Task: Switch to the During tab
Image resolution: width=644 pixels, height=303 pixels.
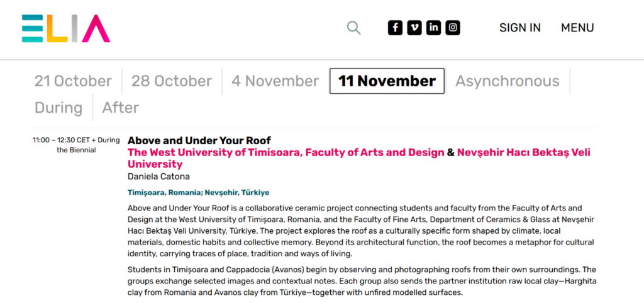Action: tap(58, 108)
